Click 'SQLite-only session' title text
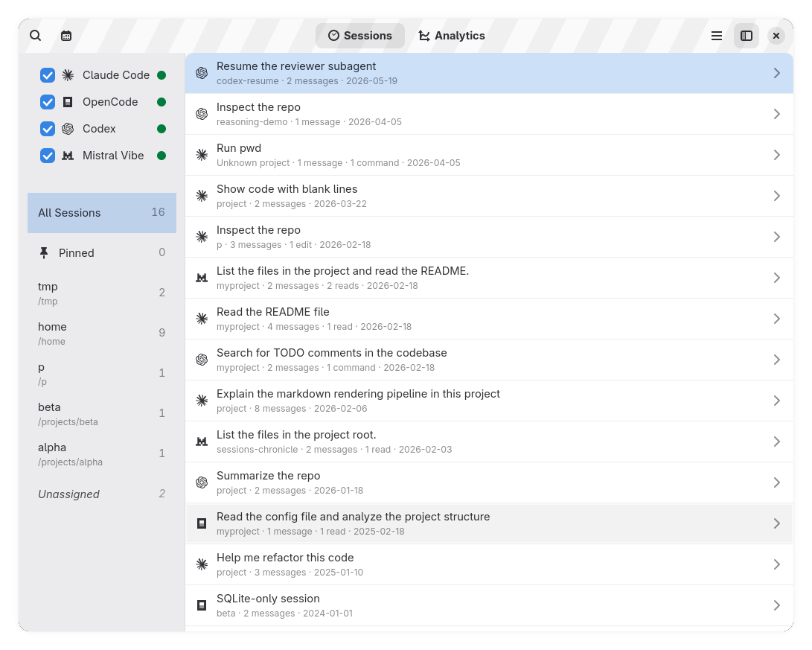 (268, 598)
